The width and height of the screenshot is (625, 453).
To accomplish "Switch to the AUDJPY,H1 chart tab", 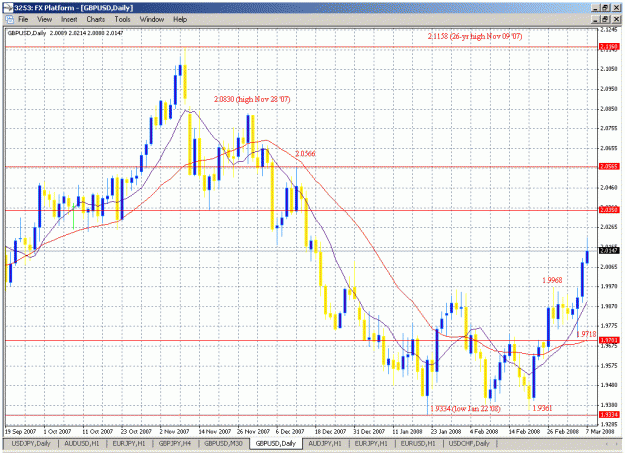I will click(325, 443).
